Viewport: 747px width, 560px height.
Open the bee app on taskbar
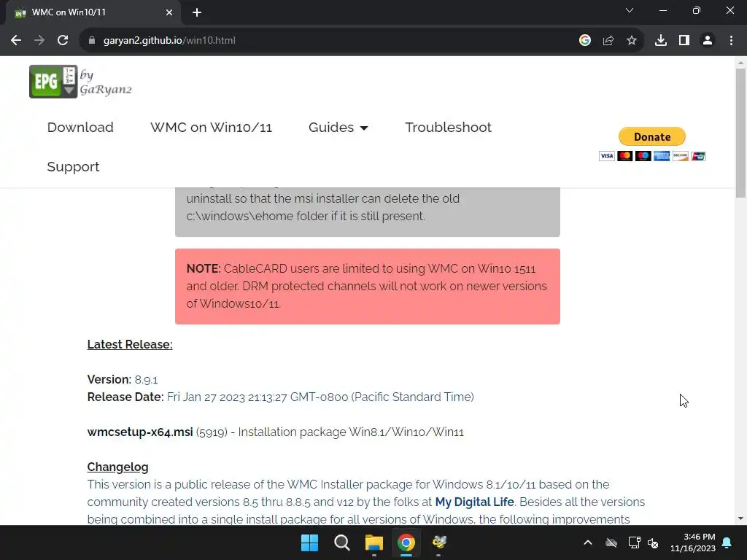tap(438, 542)
